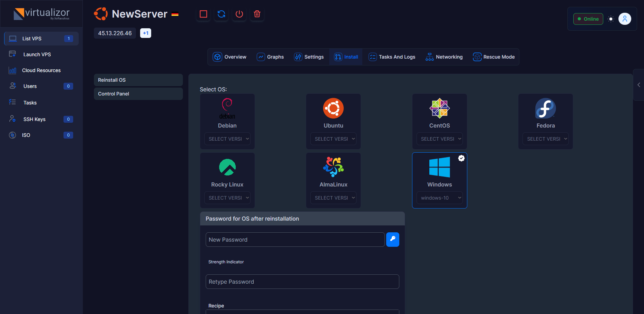Viewport: 644px width, 314px height.
Task: Click the Users people icon
Action: (x=12, y=86)
